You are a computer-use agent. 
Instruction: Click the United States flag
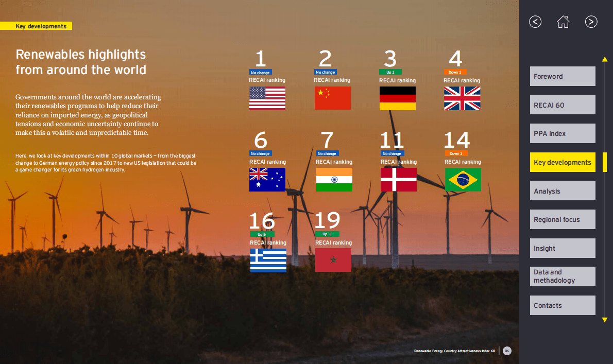coord(267,98)
